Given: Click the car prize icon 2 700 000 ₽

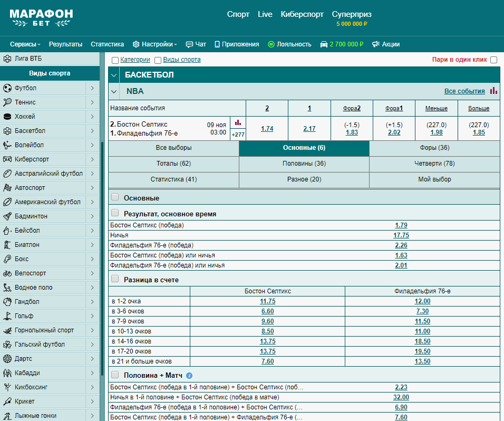Looking at the screenshot, I should coord(324,44).
